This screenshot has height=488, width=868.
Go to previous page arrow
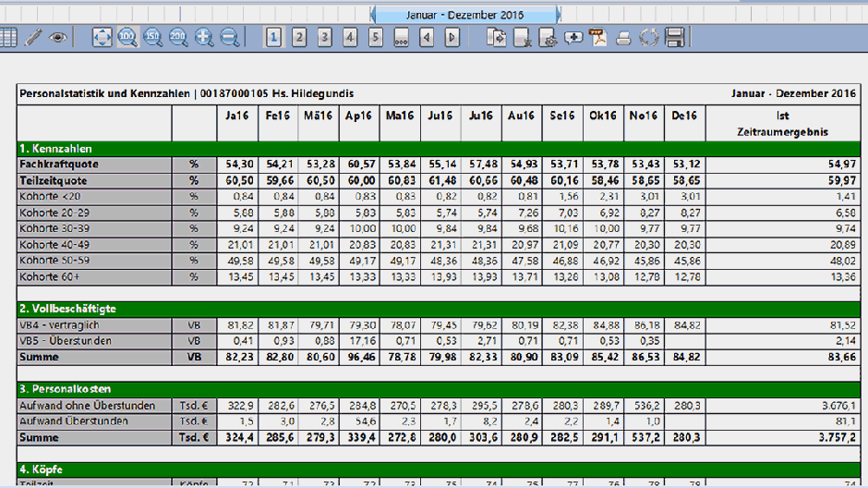coord(427,38)
